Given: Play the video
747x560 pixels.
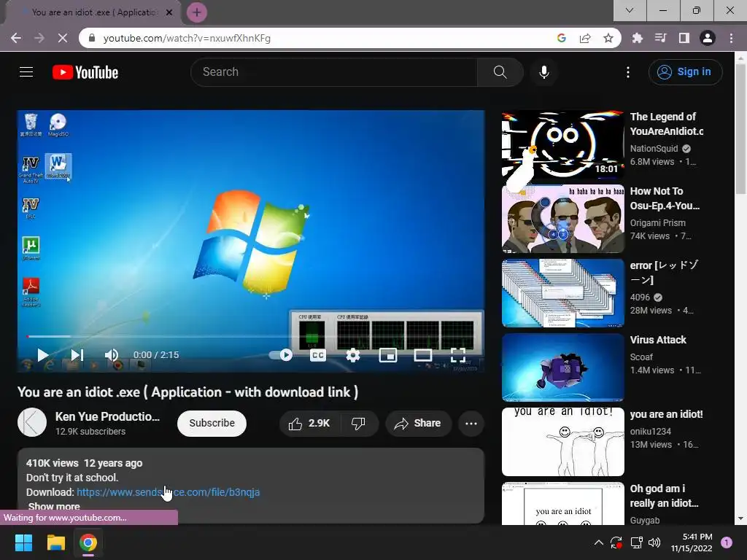Looking at the screenshot, I should coord(43,355).
